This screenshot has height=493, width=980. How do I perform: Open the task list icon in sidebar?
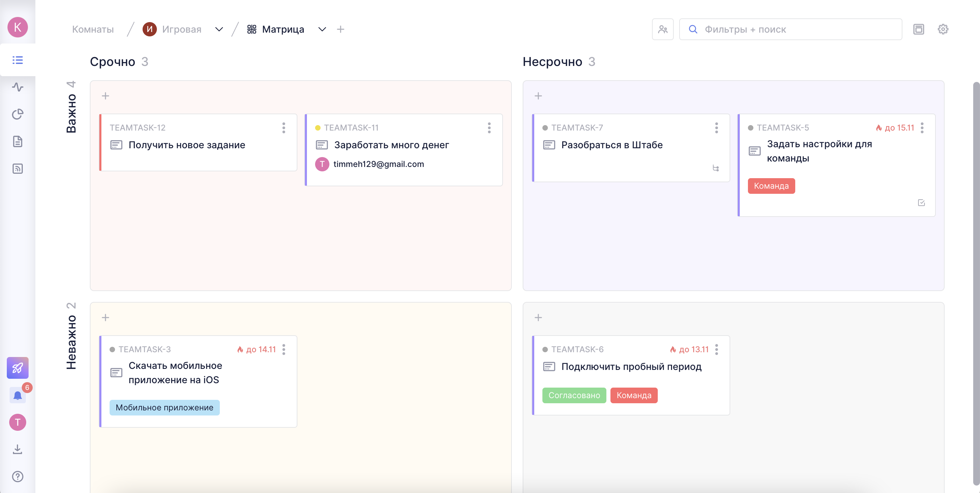point(17,60)
